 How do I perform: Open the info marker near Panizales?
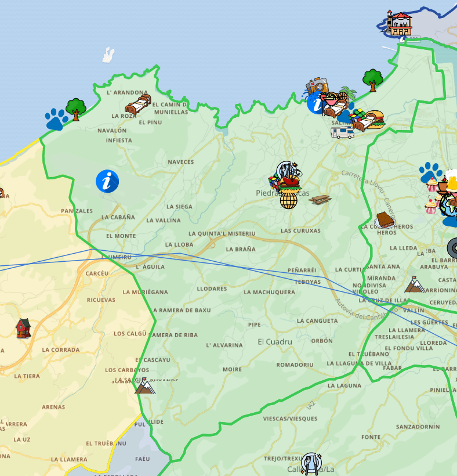pyautogui.click(x=107, y=181)
